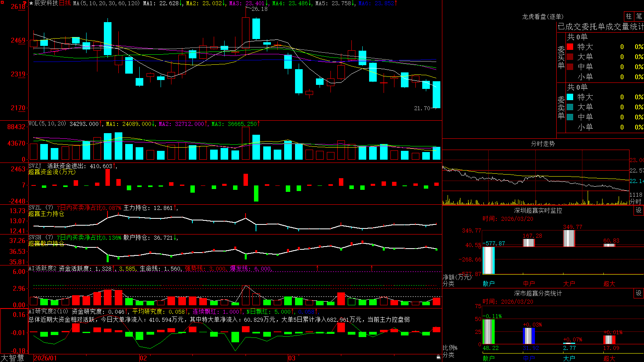The height and width of the screenshot is (362, 644).
Task: Click the bright red 特大 buy-order swatch
Action: (570, 47)
